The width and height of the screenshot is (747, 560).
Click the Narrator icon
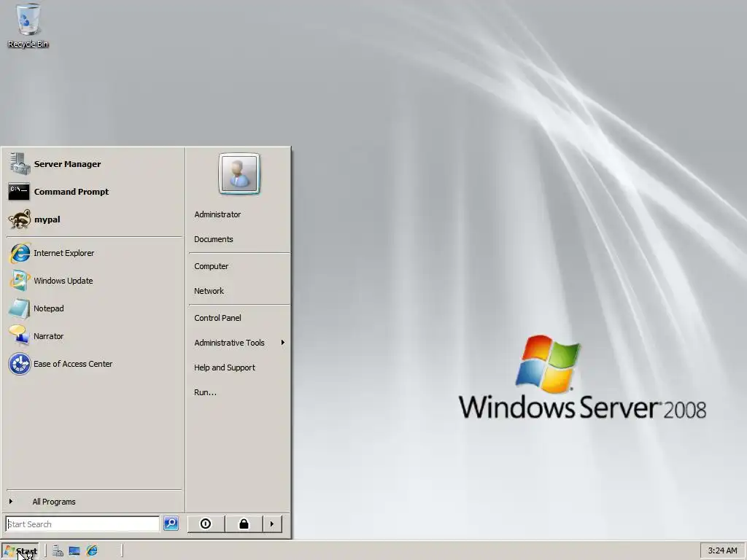(20, 335)
